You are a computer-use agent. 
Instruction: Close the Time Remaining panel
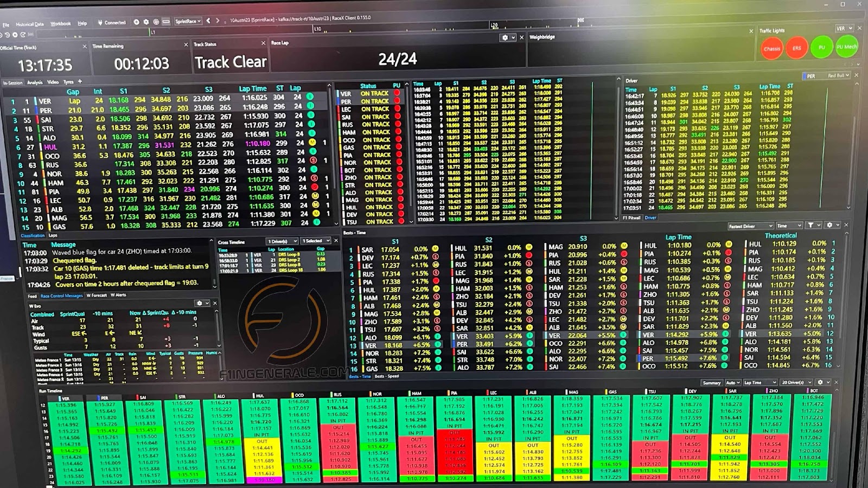click(186, 45)
